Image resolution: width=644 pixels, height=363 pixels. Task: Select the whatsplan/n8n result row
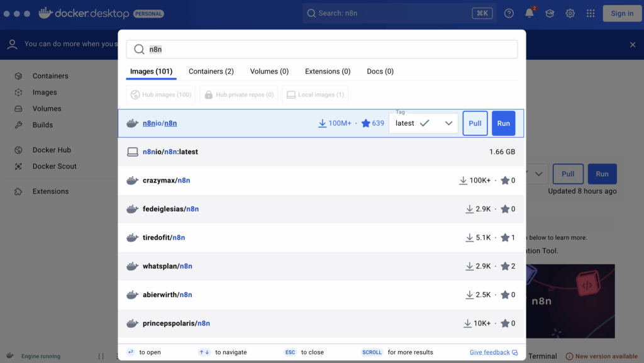[x=321, y=266]
